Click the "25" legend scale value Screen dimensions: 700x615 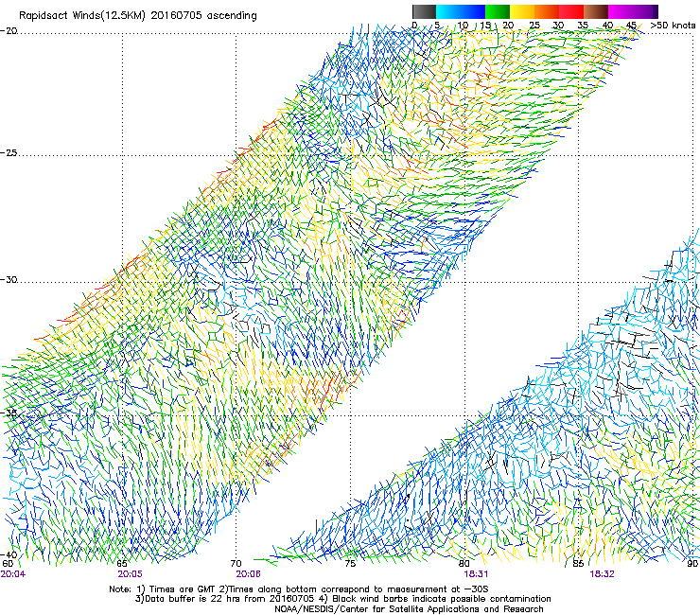pyautogui.click(x=534, y=25)
